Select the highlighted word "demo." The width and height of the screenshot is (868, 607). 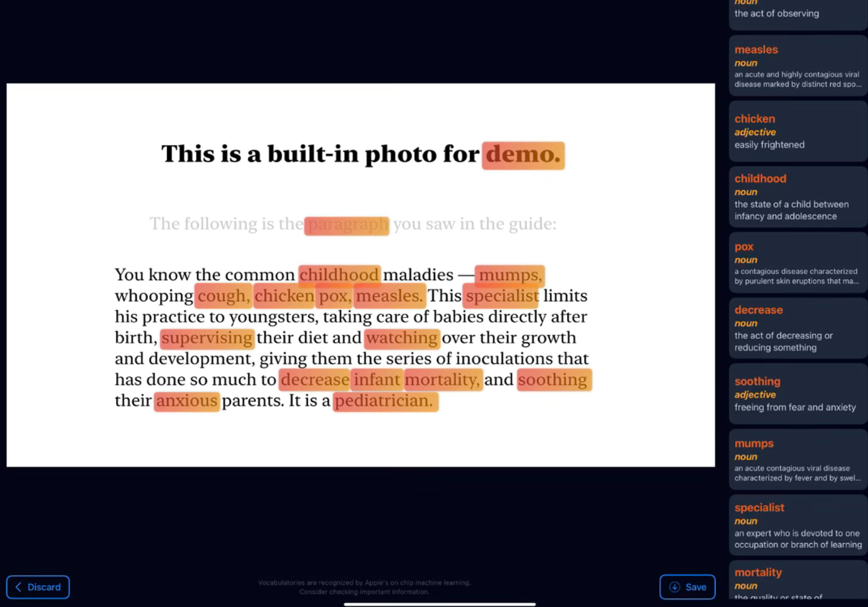523,155
